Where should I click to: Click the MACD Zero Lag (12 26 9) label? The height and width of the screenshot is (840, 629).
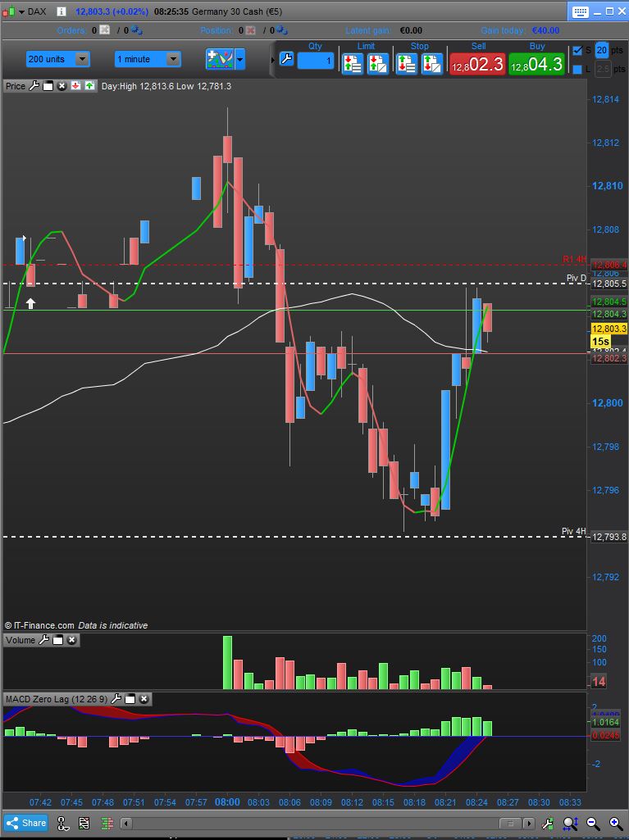click(x=57, y=698)
